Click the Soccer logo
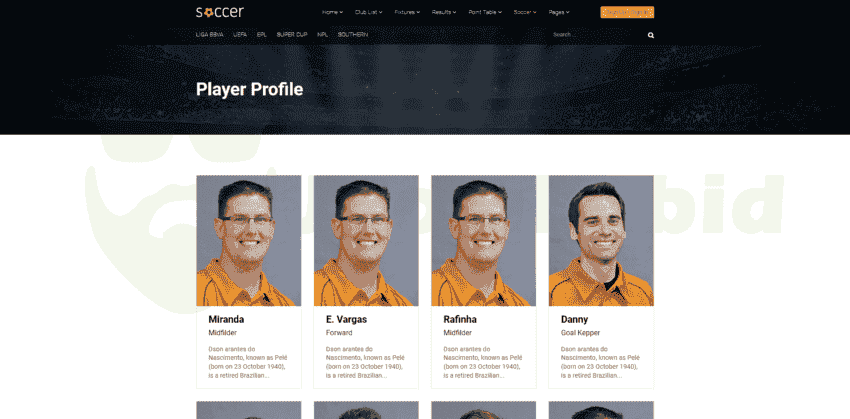850x419 pixels. point(220,12)
